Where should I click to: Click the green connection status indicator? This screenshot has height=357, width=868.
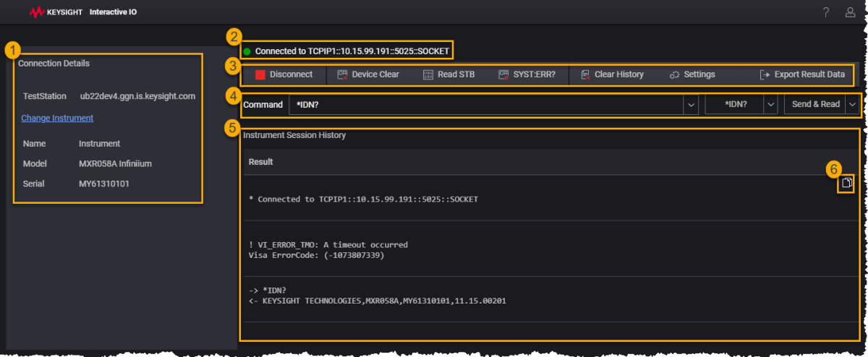pyautogui.click(x=247, y=51)
